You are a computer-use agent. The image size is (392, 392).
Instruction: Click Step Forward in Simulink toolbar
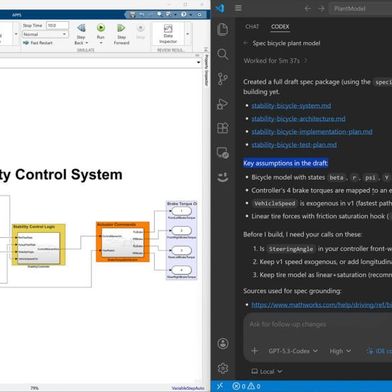point(121,34)
